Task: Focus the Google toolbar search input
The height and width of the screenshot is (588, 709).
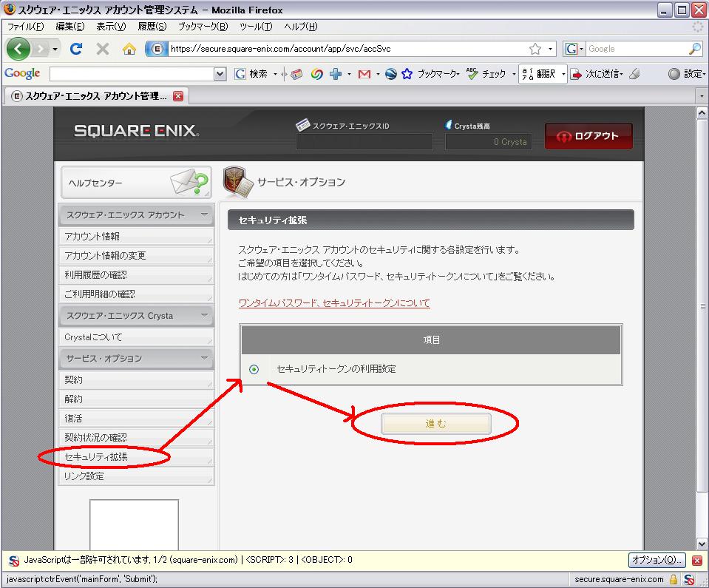Action: click(132, 74)
